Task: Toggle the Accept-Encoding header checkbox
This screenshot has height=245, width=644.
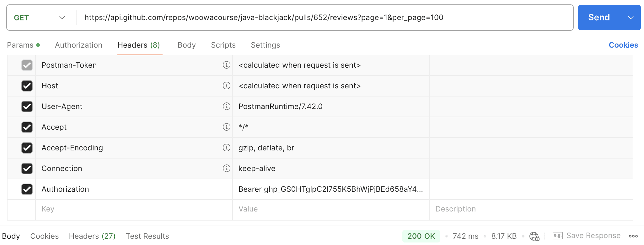Action: (27, 148)
